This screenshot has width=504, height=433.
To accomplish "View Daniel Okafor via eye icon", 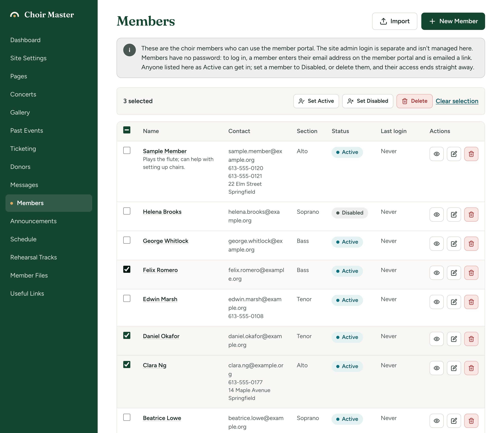I will 437,339.
